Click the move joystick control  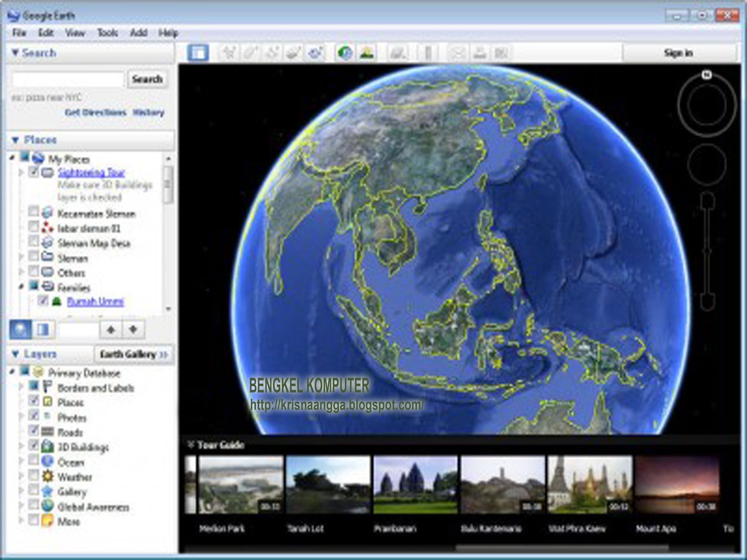707,163
